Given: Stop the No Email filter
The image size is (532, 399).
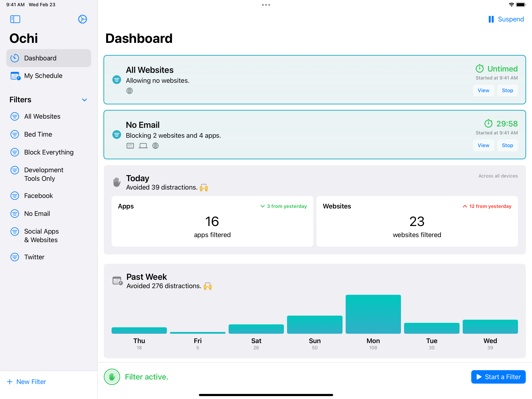Looking at the screenshot, I should coord(507,145).
